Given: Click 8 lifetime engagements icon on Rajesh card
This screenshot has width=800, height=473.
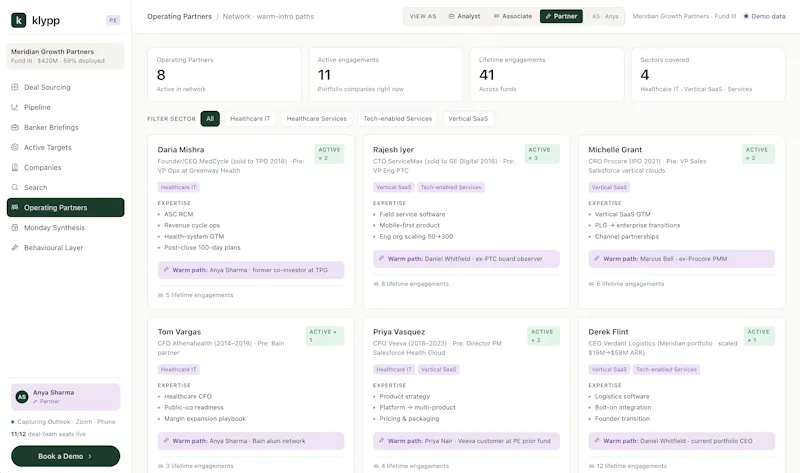Looking at the screenshot, I should click(x=376, y=284).
